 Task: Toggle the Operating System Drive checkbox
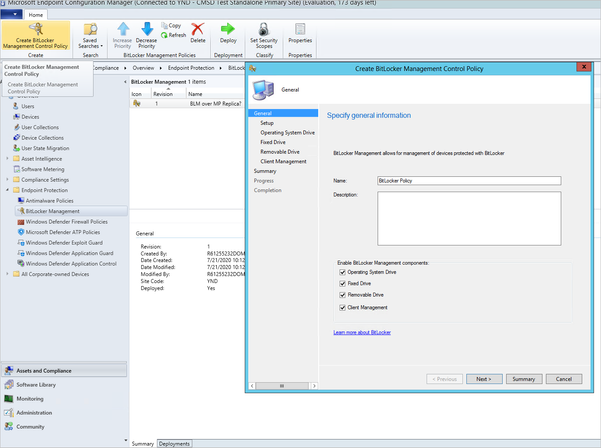pyautogui.click(x=343, y=272)
